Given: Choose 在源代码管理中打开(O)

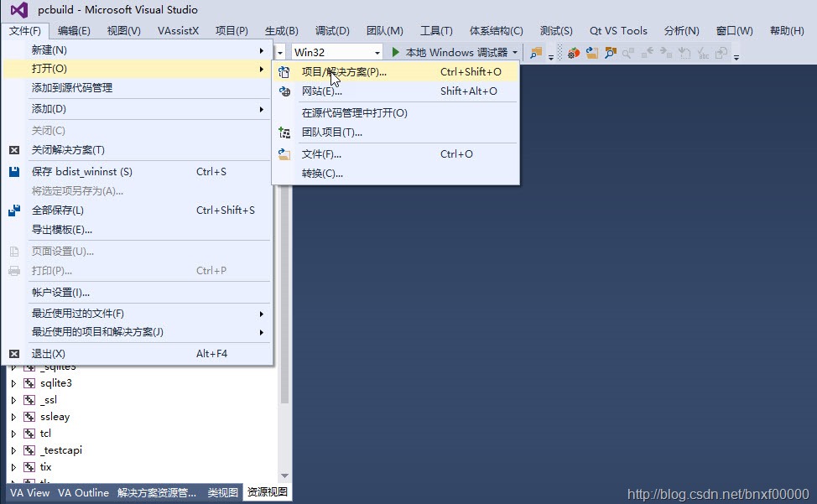Looking at the screenshot, I should click(396, 113).
